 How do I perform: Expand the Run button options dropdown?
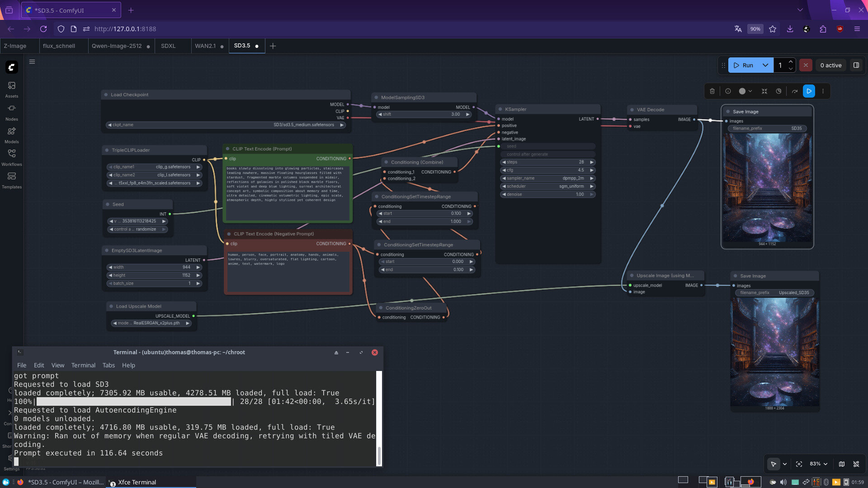(x=765, y=65)
